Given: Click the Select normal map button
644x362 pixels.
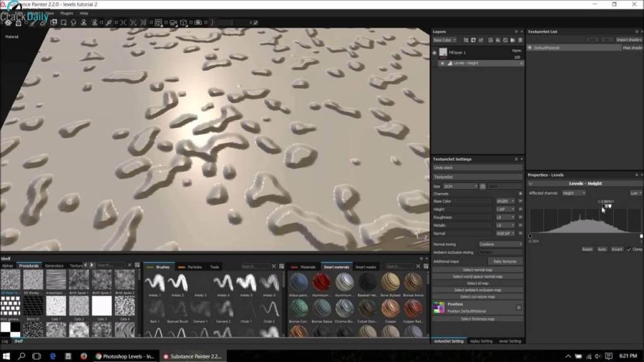Looking at the screenshot, I should coord(477,270).
